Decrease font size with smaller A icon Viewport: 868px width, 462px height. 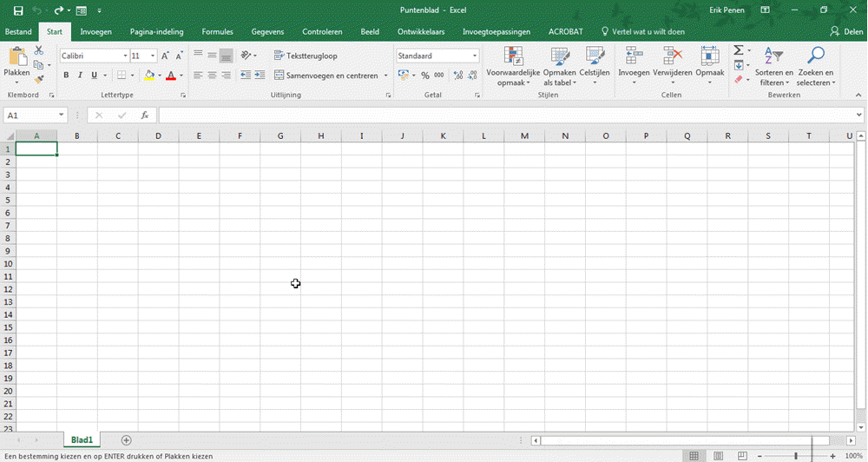179,56
